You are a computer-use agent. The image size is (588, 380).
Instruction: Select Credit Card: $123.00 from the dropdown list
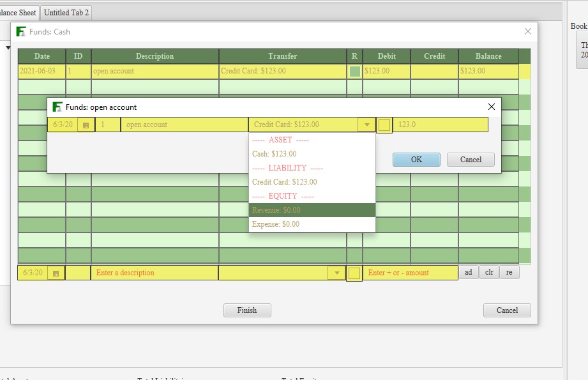(312, 182)
